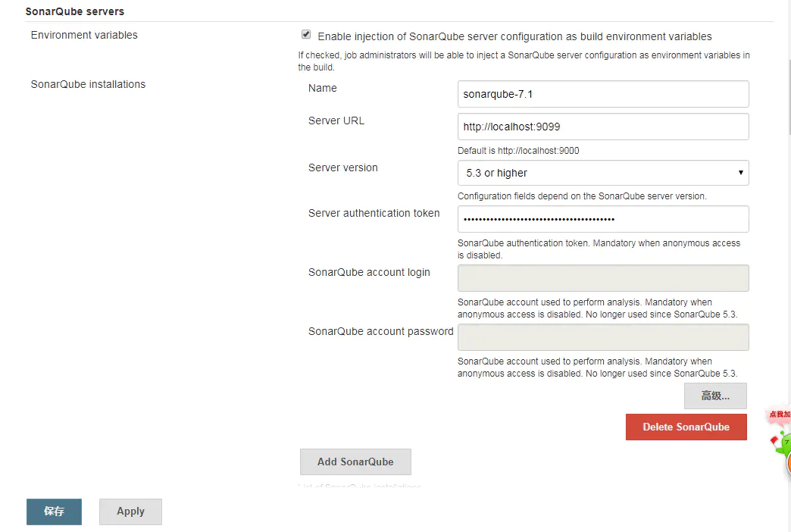Open advanced options with 高级 button
Image resolution: width=791 pixels, height=532 pixels.
(715, 396)
